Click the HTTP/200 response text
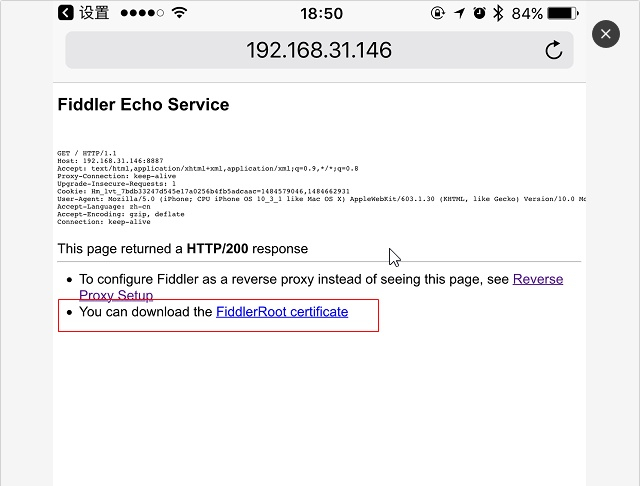This screenshot has height=486, width=640. pos(223,248)
